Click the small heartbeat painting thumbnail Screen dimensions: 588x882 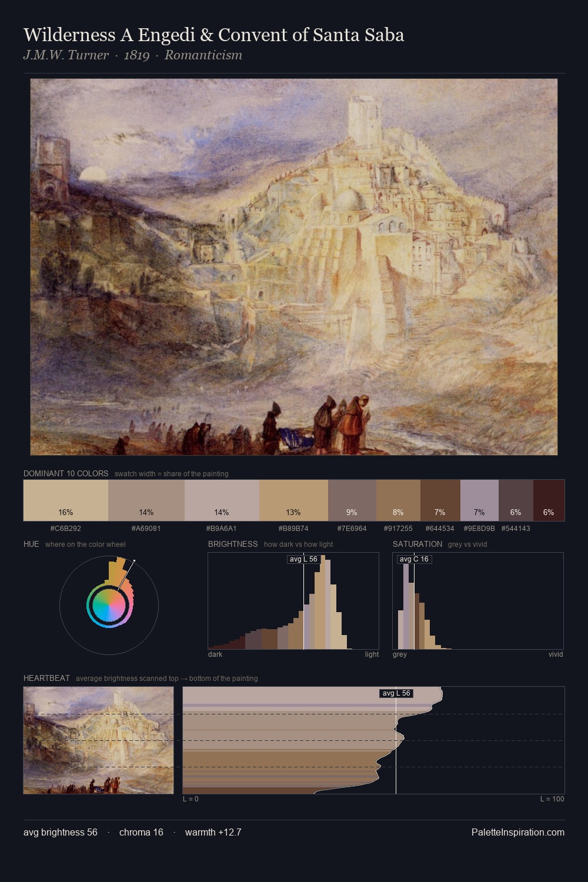click(x=98, y=740)
